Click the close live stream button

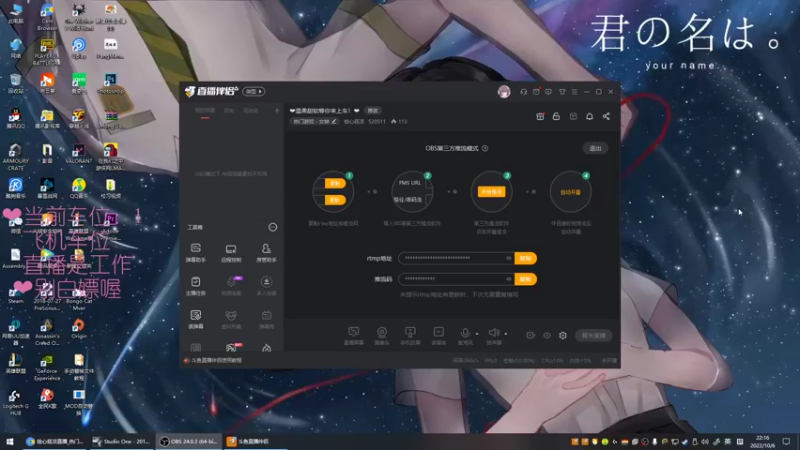594,335
